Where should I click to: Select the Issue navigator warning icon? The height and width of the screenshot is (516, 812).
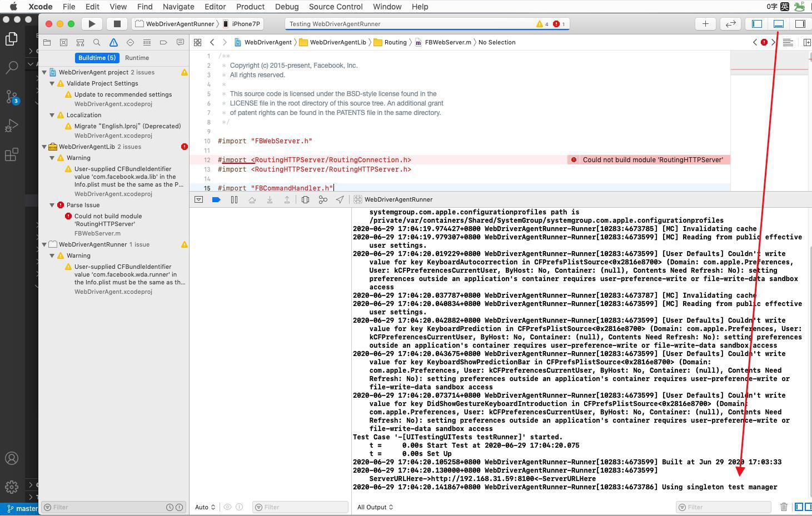[113, 42]
